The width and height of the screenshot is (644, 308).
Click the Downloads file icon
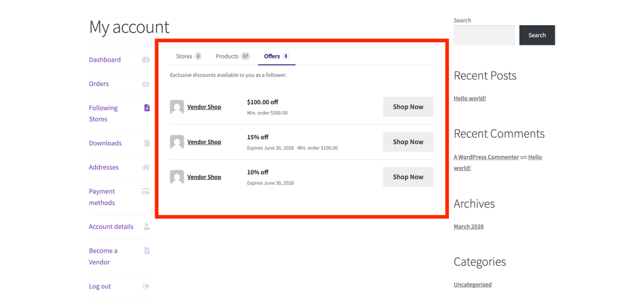147,143
